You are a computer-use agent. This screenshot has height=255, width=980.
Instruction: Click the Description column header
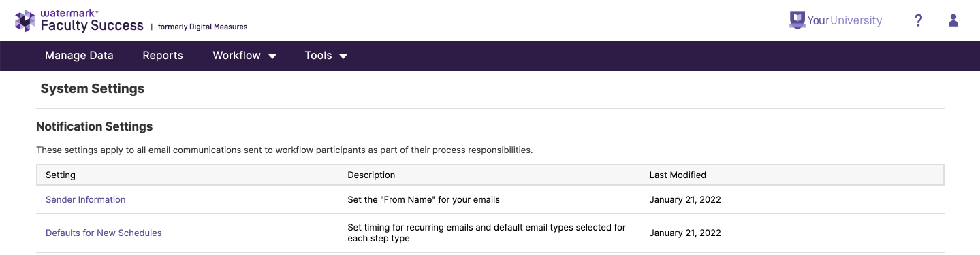pos(371,175)
